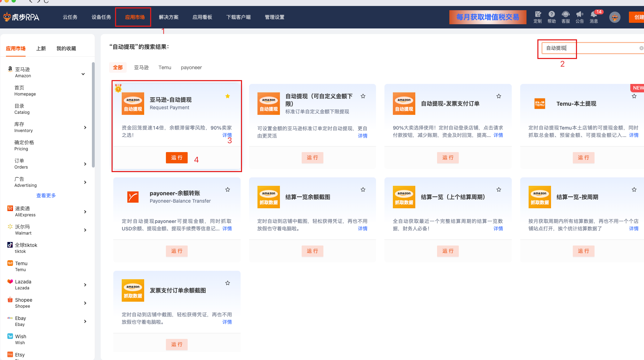Filter results by the payoneer tab
The height and width of the screenshot is (360, 644).
coord(192,67)
